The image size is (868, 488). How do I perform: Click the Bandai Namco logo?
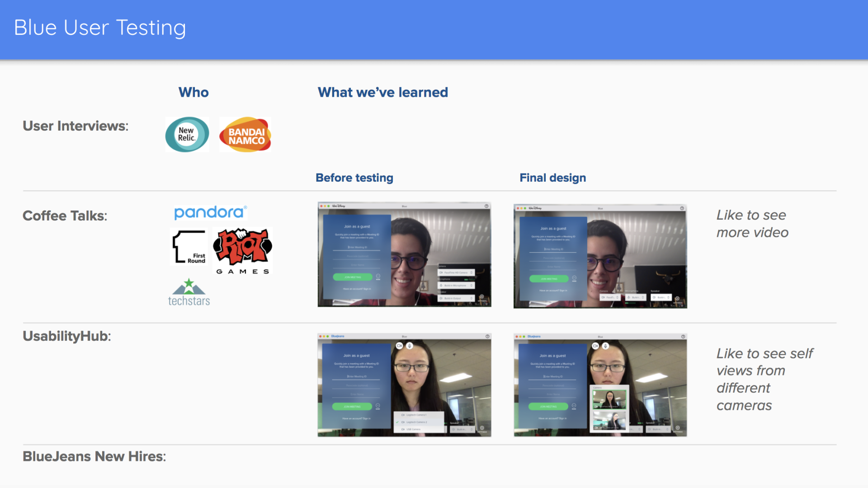245,135
